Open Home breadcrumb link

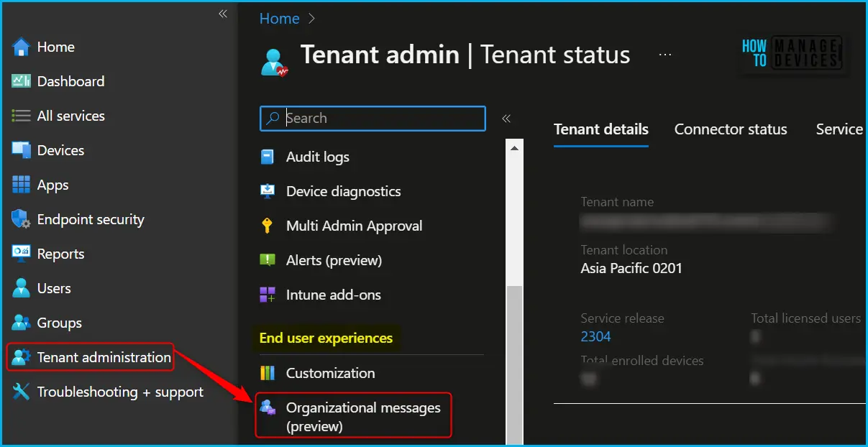point(280,19)
